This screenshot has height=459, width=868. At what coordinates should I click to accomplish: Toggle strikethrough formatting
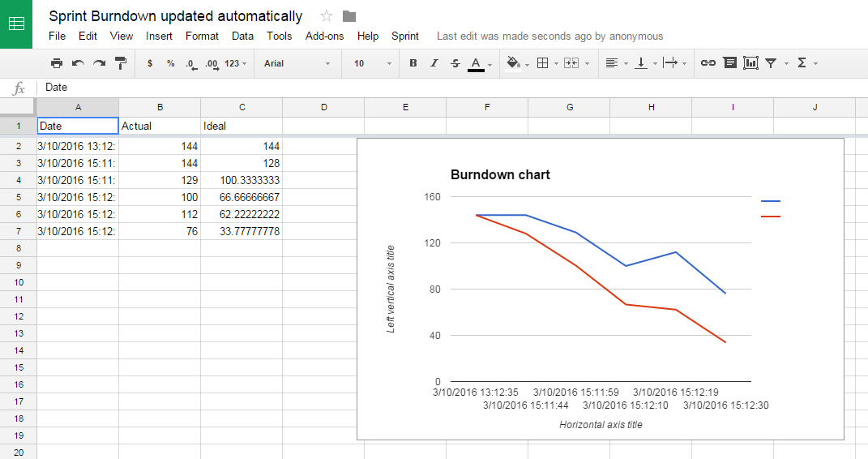point(455,63)
